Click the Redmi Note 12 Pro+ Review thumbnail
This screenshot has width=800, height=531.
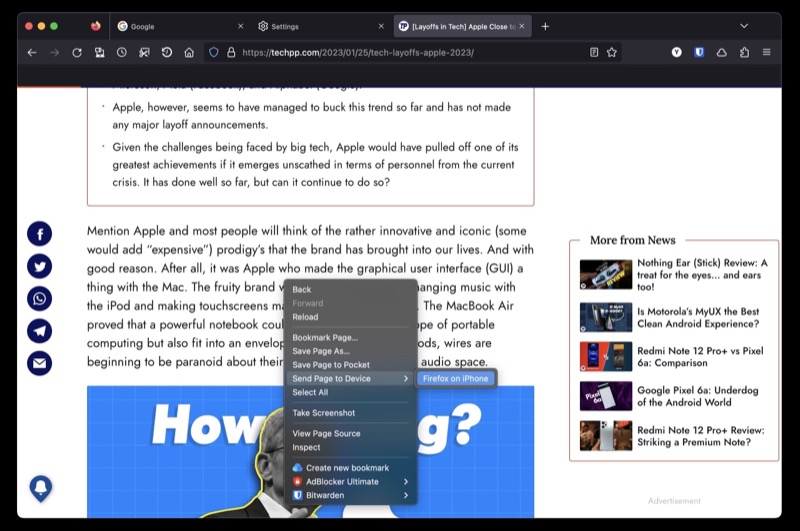pyautogui.click(x=606, y=436)
